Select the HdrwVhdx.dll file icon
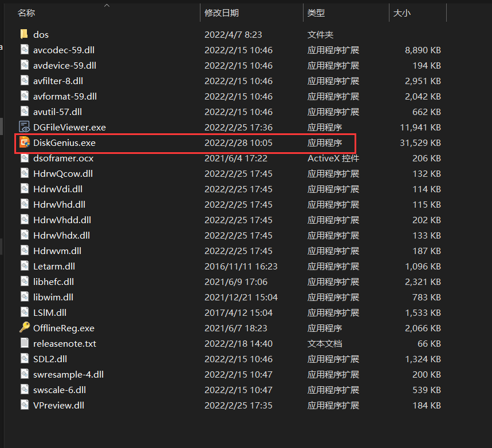The image size is (492, 448). coord(25,235)
